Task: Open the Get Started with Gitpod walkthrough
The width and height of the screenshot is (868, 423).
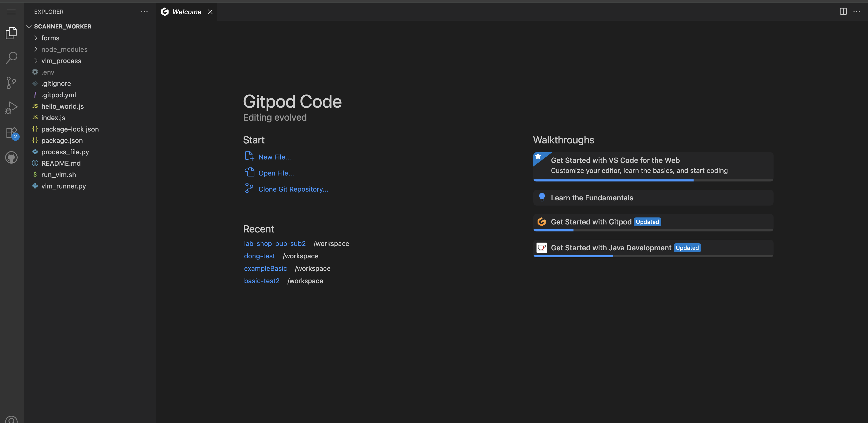Action: tap(591, 222)
